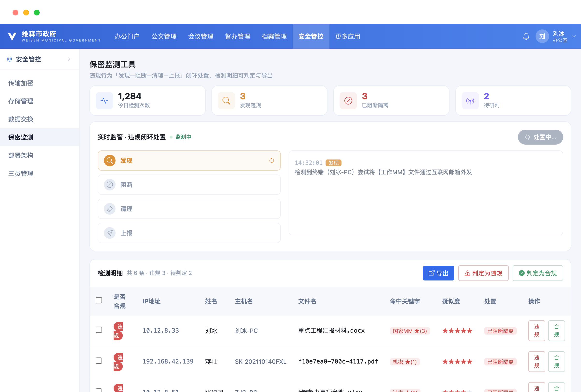This screenshot has height=392, width=581.
Task: Click the 导出 export button
Action: click(438, 273)
